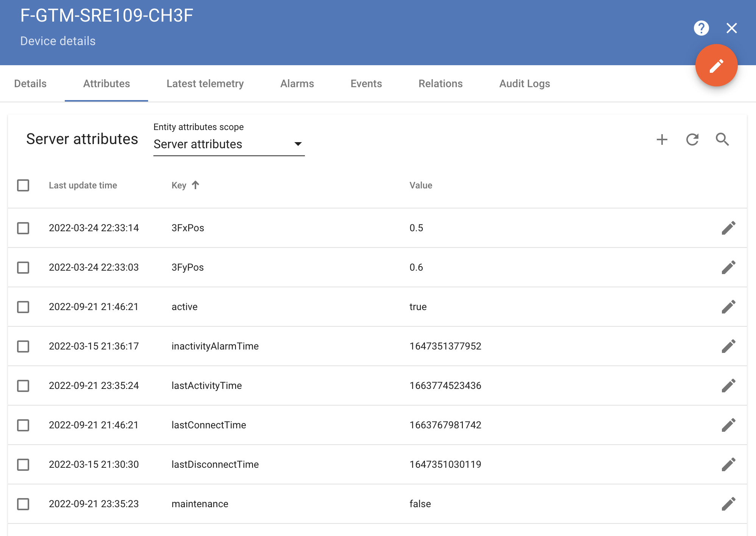This screenshot has height=536, width=756.
Task: Add a new attribute with plus icon
Action: point(662,139)
